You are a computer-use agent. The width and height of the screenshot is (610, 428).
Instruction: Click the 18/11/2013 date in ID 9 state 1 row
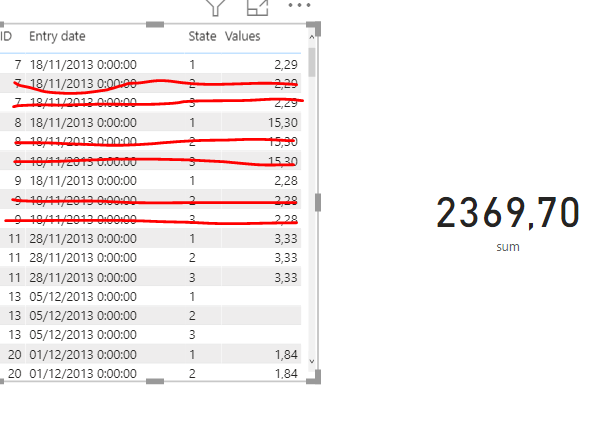pyautogui.click(x=83, y=181)
